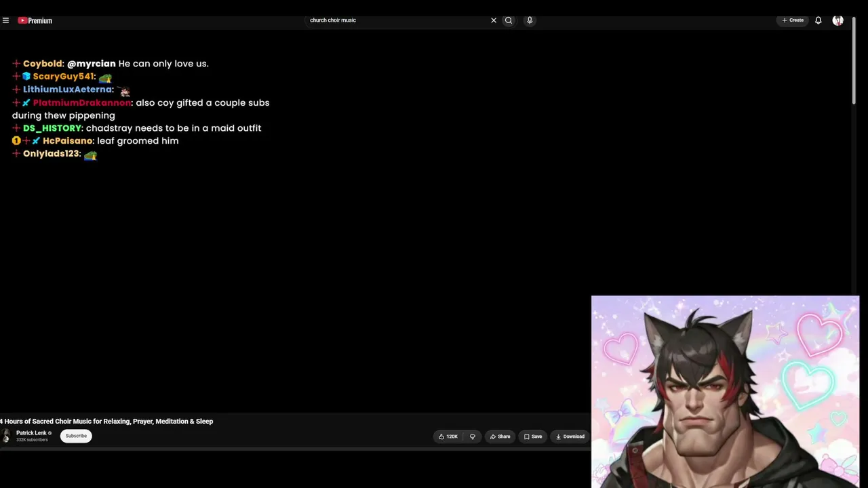Click the '332K subscribers' count text
868x488 pixels.
pyautogui.click(x=32, y=440)
